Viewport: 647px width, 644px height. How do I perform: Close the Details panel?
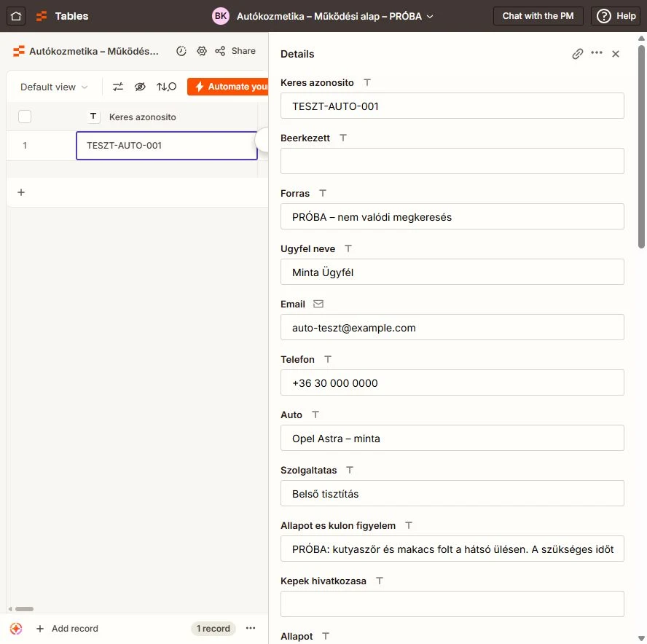point(616,54)
